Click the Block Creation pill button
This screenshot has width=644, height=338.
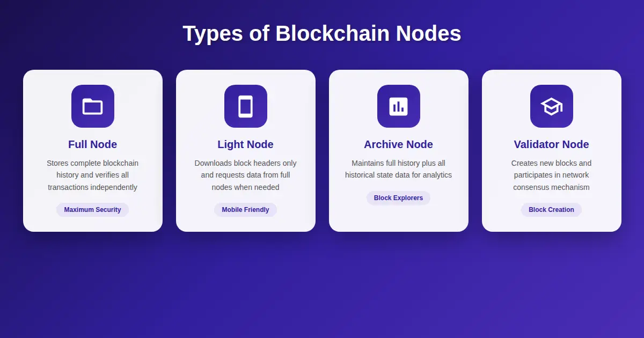551,210
